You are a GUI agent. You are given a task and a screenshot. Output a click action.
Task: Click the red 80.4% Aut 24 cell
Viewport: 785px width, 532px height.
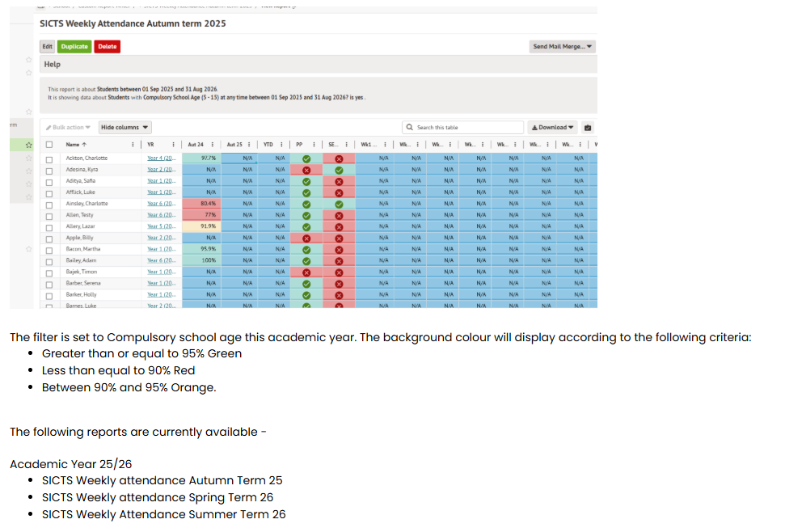coord(209,204)
